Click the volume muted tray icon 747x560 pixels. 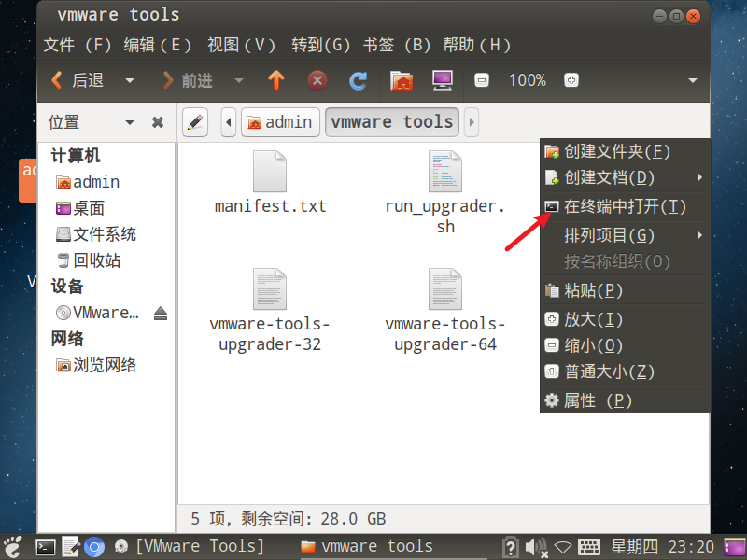tap(537, 548)
